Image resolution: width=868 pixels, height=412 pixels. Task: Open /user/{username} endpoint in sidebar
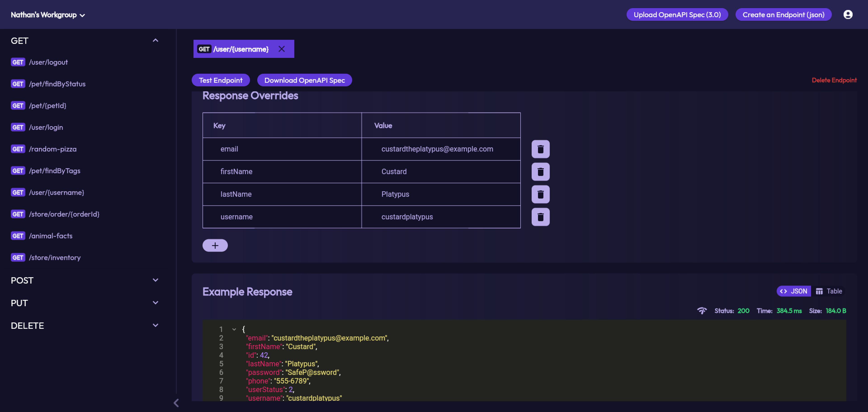tap(57, 192)
